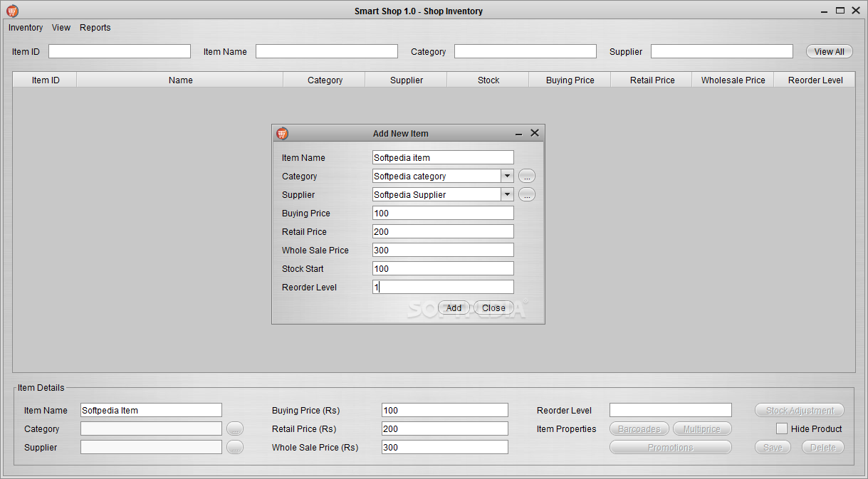
Task: Click the Multiprice button
Action: (702, 428)
